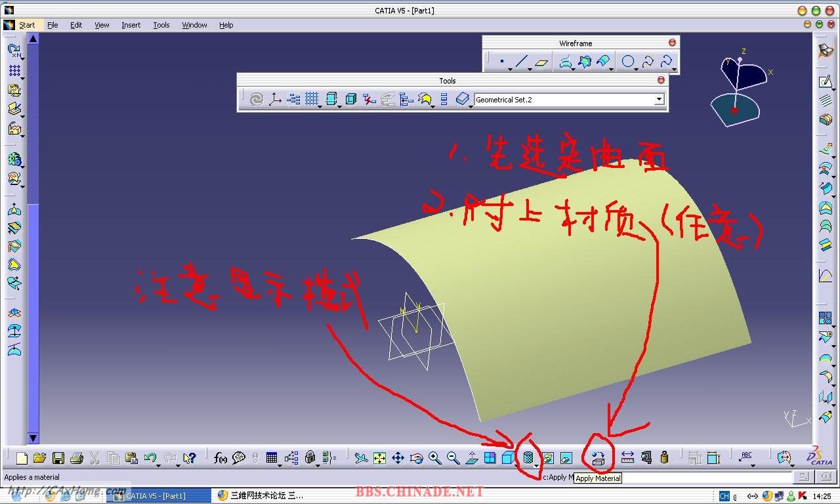Expand the shading view mode dropdown arrow
Screen dimensions: 840x504
click(x=537, y=465)
